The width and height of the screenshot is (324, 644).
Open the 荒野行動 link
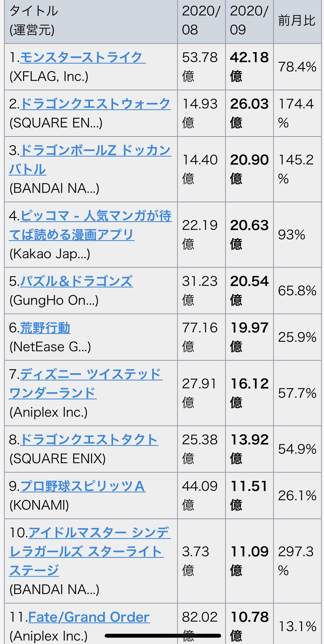click(x=45, y=328)
